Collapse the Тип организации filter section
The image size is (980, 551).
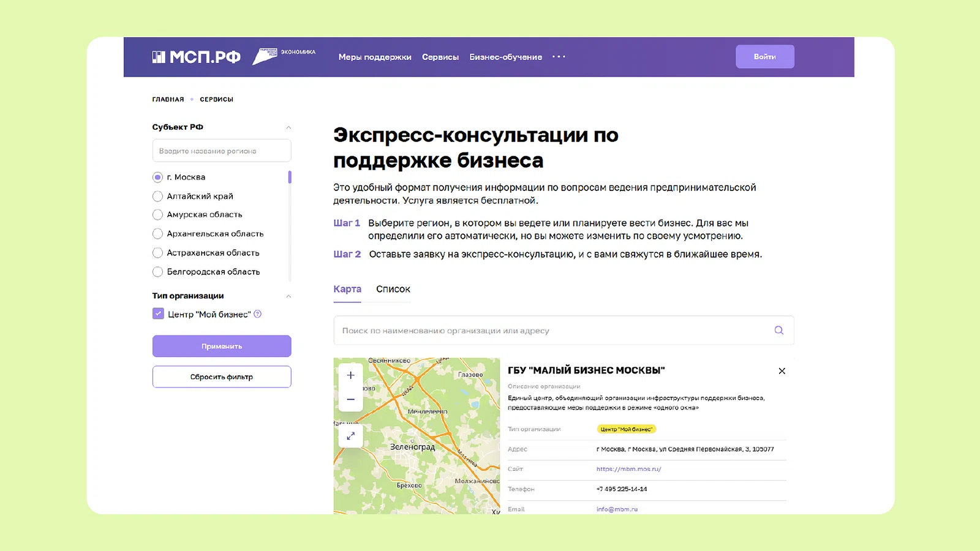click(x=288, y=296)
